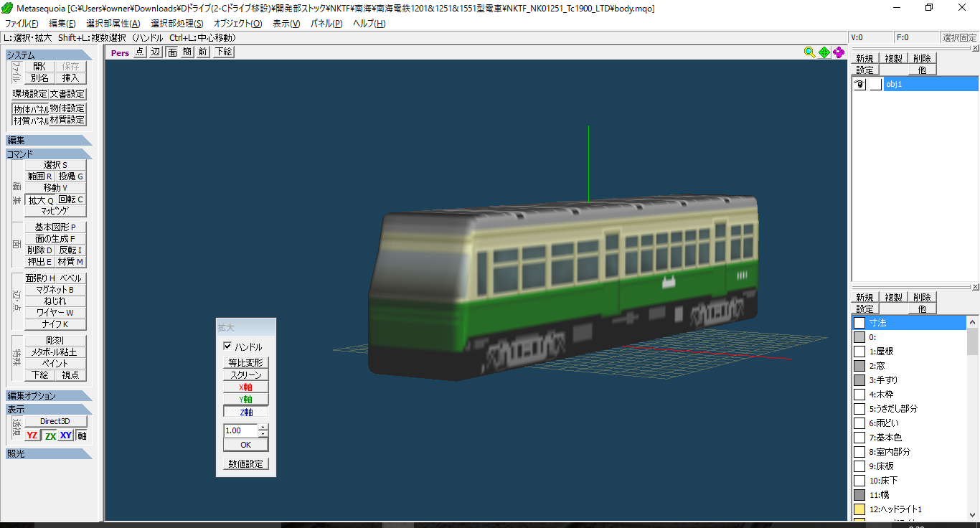Toggle 下絵 button in viewport toolbar
Screen dimensions: 980x528
tap(223, 52)
